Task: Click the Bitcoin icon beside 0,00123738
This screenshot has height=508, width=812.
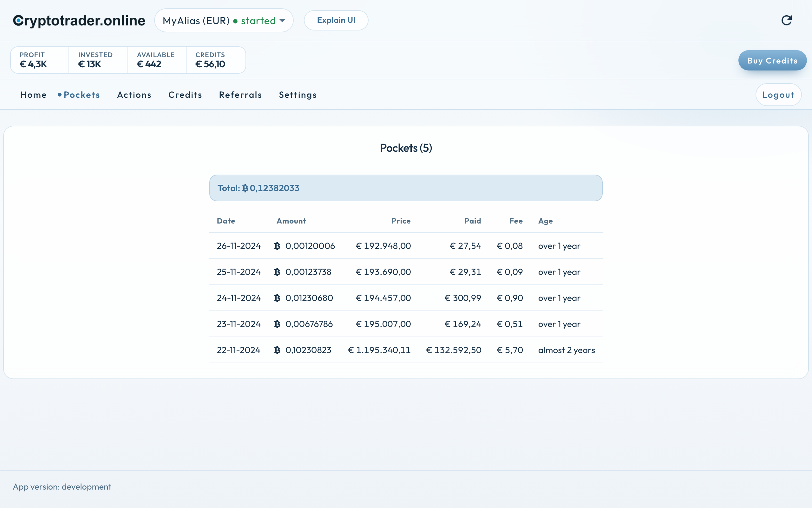Action: click(277, 272)
